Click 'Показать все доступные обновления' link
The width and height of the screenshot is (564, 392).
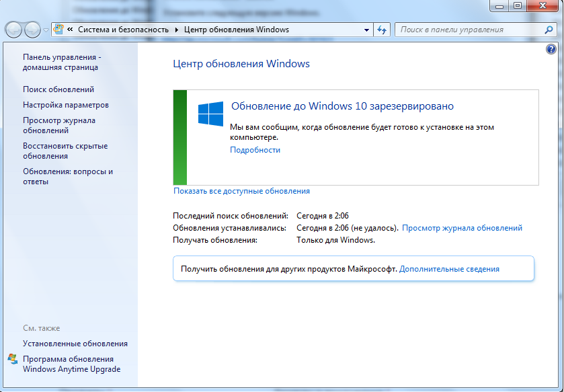click(x=242, y=191)
